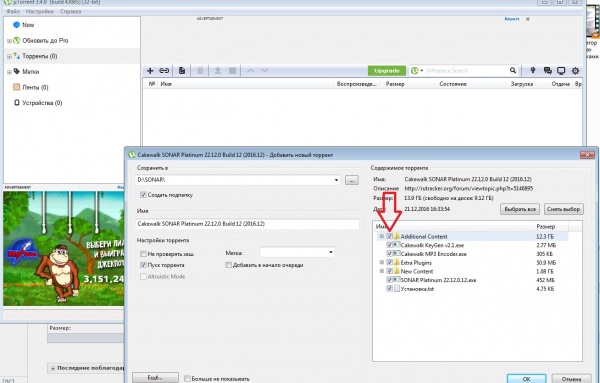
Task: Click the Move Down Queue arrow icon
Action: (265, 71)
